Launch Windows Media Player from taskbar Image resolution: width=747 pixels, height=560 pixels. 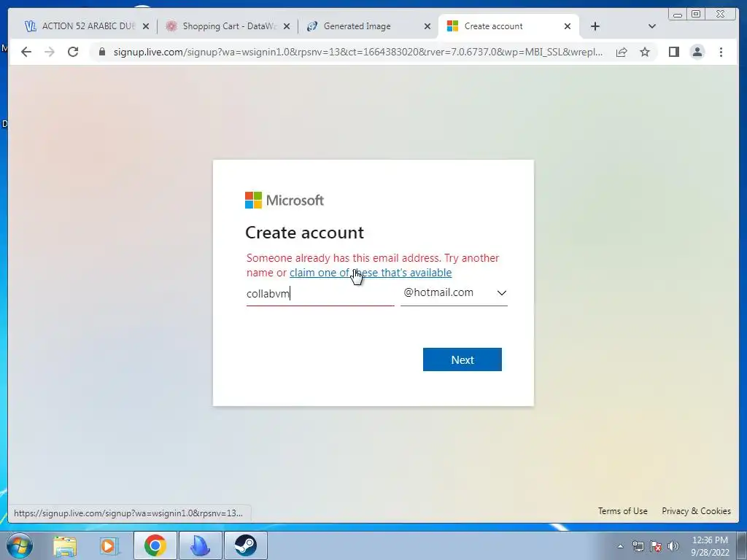click(108, 545)
